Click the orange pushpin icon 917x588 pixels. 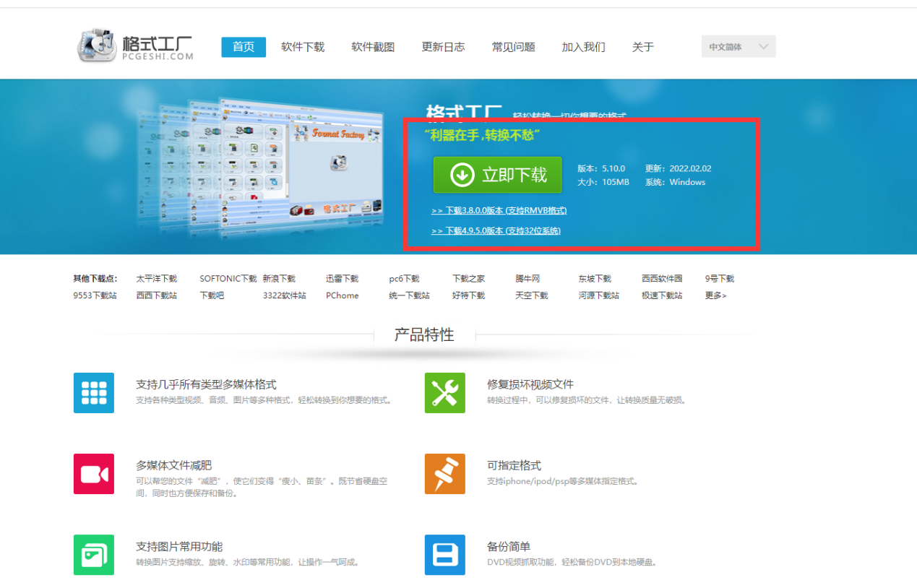pos(445,474)
